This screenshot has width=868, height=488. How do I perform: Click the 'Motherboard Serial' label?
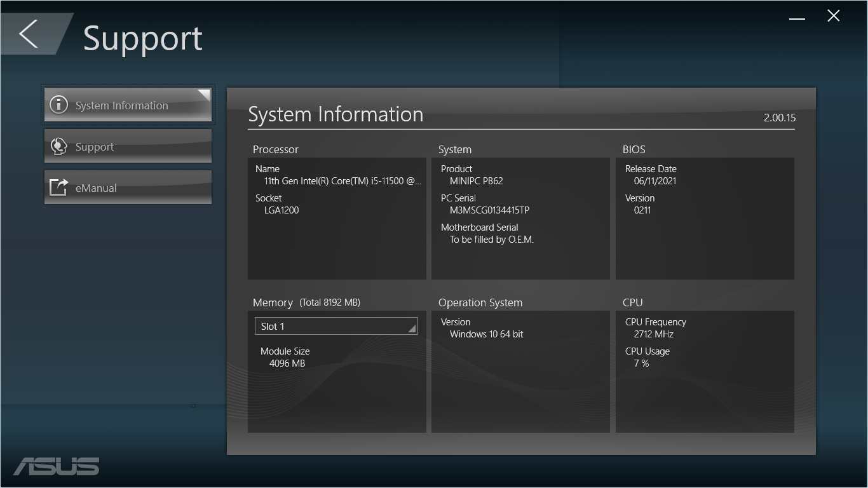[x=480, y=227]
